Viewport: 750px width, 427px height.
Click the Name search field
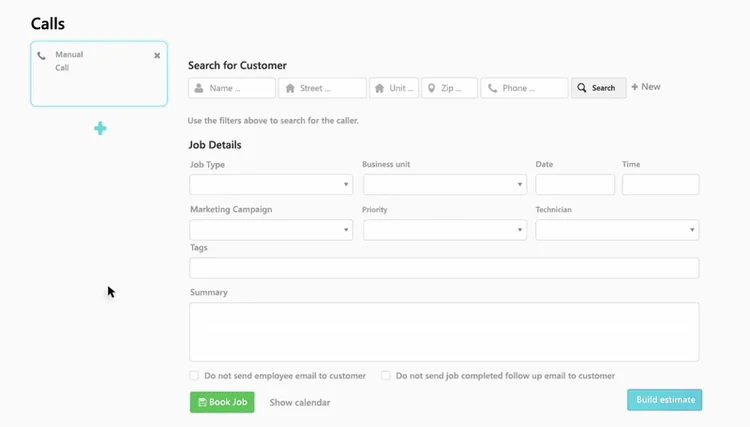tap(232, 88)
